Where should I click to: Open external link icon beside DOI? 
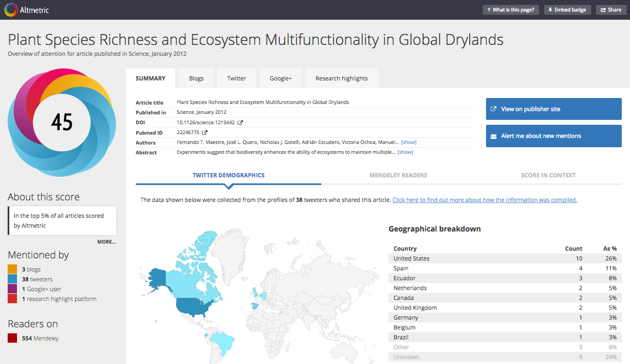tap(240, 123)
